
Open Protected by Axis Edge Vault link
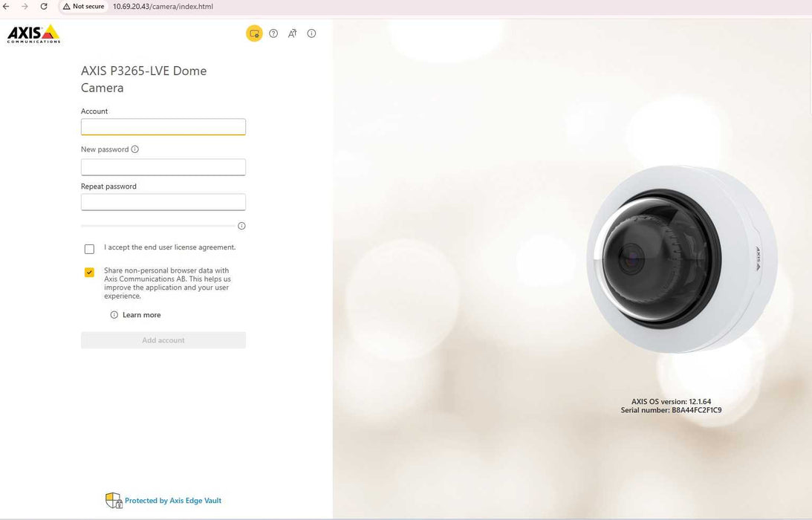tap(172, 501)
